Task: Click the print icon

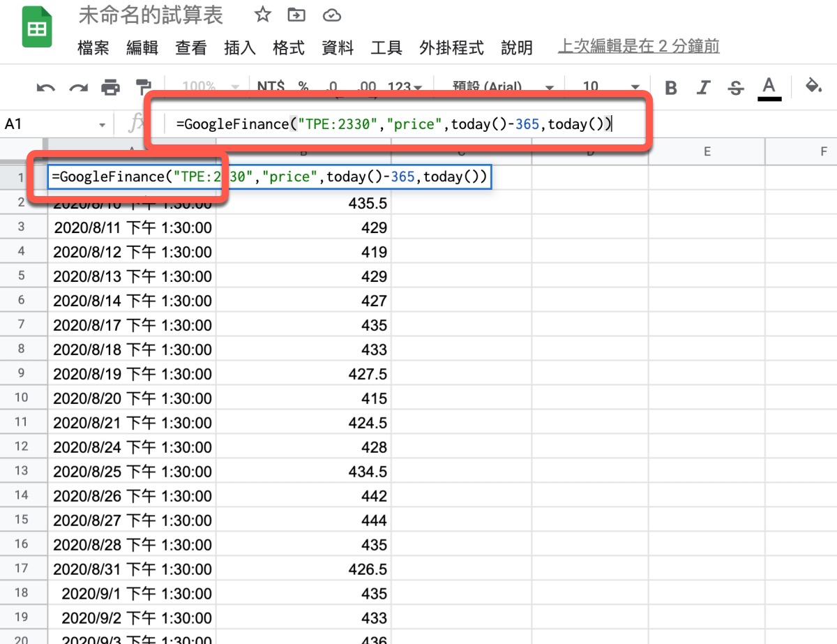Action: click(x=110, y=88)
